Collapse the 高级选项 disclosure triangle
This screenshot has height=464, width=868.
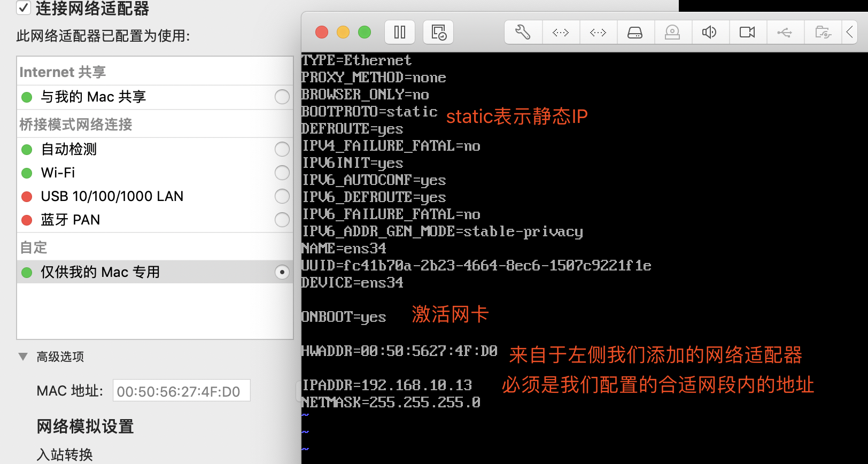(x=23, y=356)
